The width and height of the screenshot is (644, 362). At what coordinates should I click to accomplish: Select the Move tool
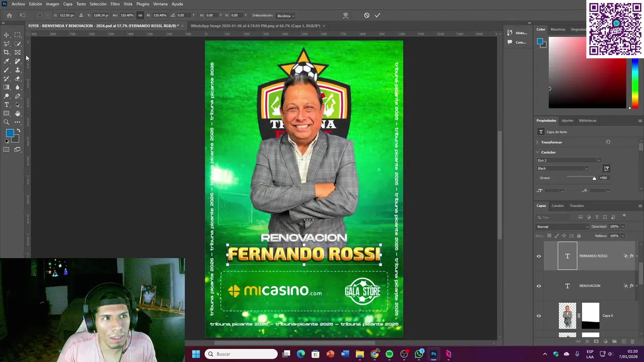[x=7, y=35]
